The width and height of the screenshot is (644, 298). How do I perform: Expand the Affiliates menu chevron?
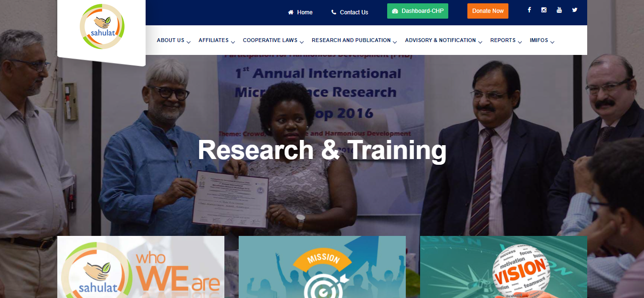pyautogui.click(x=233, y=42)
